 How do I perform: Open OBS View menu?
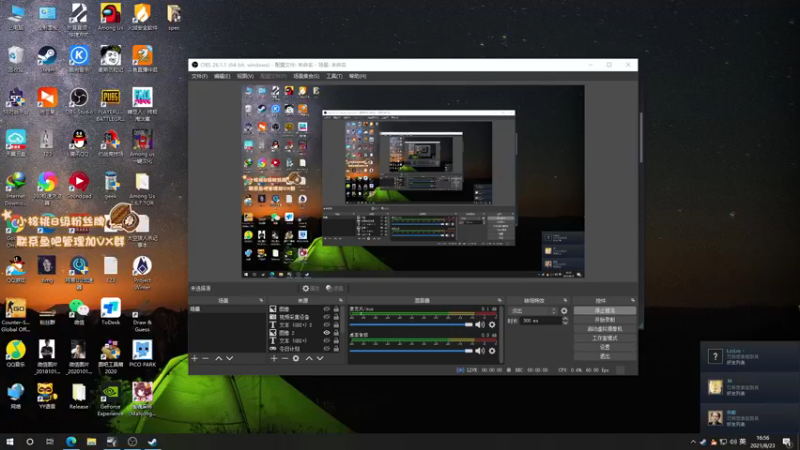point(245,76)
